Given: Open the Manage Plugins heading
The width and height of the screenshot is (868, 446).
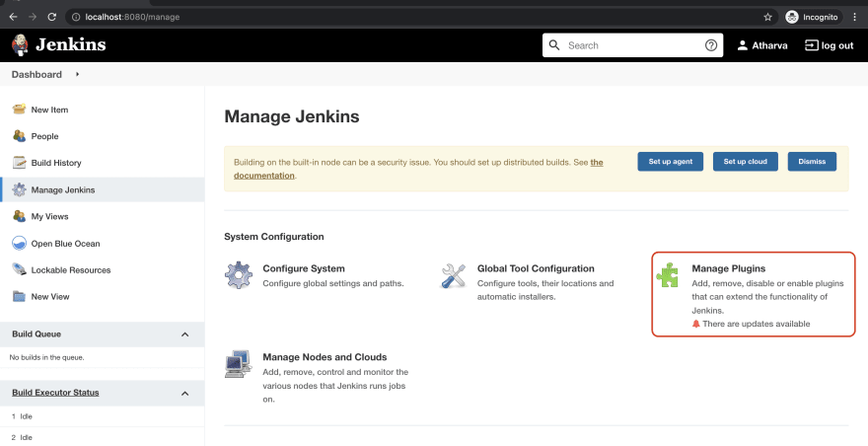Looking at the screenshot, I should point(729,268).
